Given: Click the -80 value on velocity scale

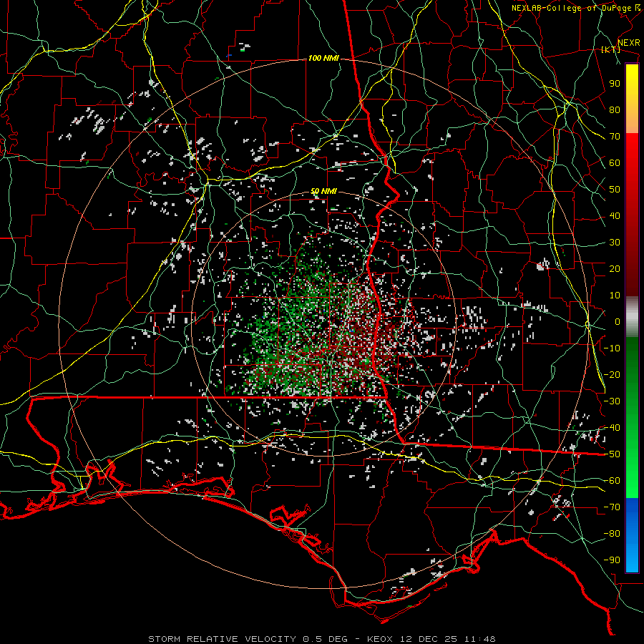Looking at the screenshot, I should pyautogui.click(x=612, y=534).
